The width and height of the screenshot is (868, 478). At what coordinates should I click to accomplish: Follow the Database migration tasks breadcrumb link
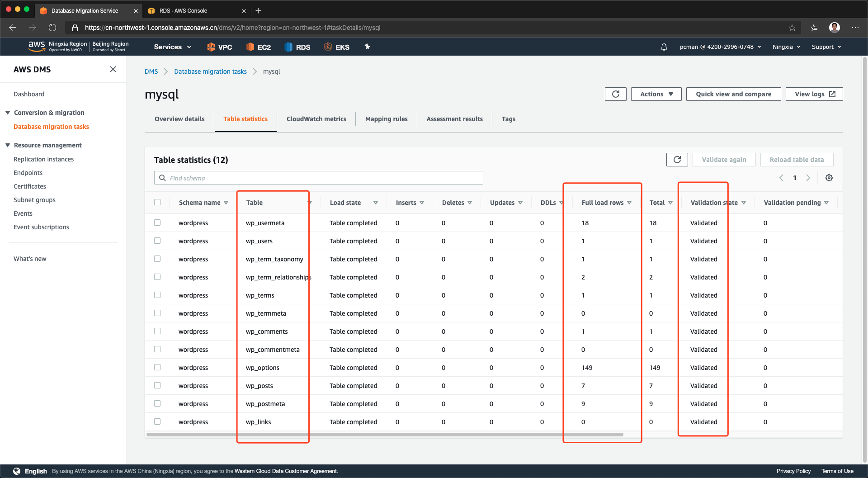tap(210, 71)
